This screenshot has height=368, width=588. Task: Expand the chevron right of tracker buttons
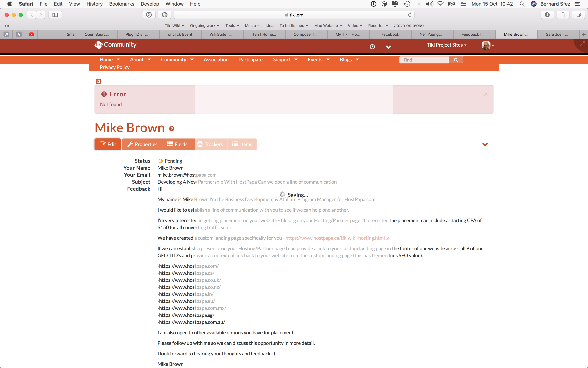point(485,144)
